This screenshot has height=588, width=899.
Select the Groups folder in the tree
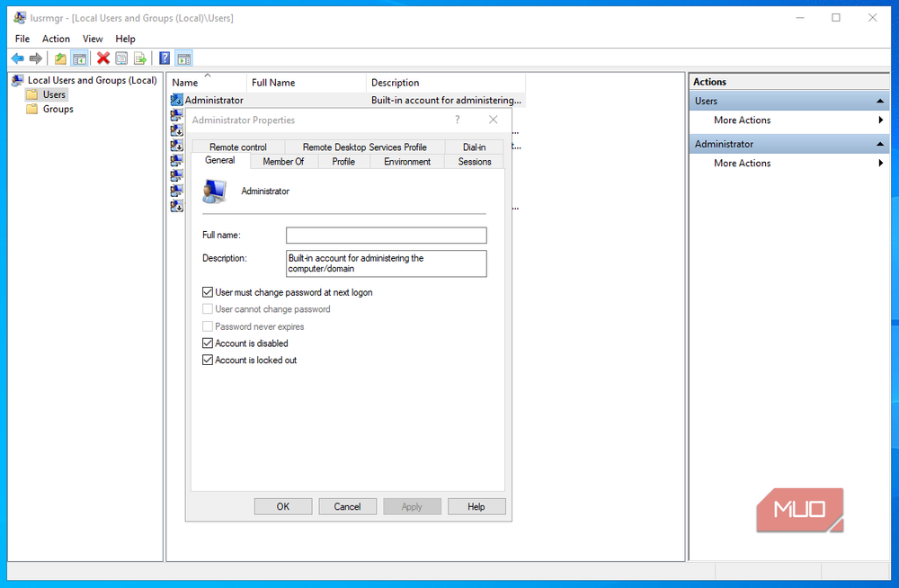pyautogui.click(x=58, y=109)
